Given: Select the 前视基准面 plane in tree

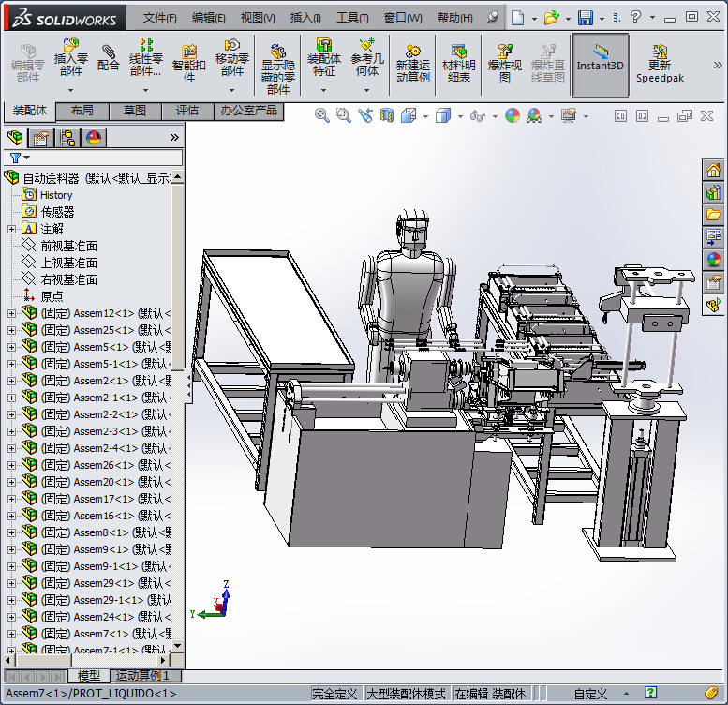Looking at the screenshot, I should point(68,246).
